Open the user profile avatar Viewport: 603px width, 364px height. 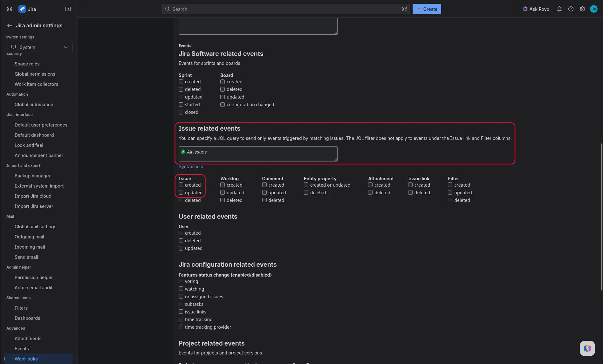coord(594,9)
